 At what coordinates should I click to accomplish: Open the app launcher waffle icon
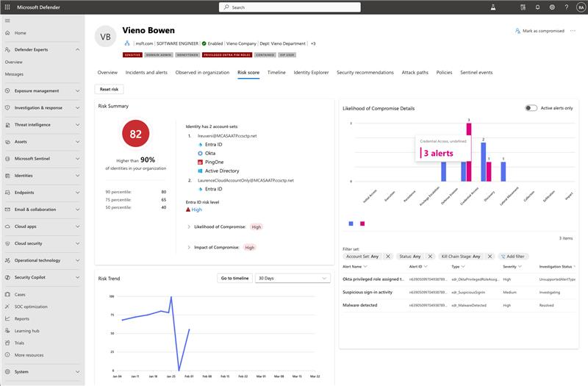[x=7, y=7]
